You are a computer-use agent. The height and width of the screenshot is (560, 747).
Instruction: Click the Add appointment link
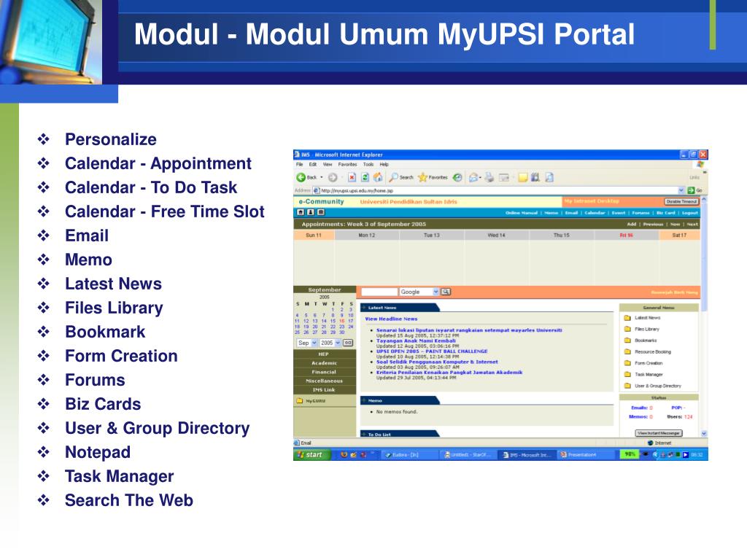pyautogui.click(x=632, y=224)
